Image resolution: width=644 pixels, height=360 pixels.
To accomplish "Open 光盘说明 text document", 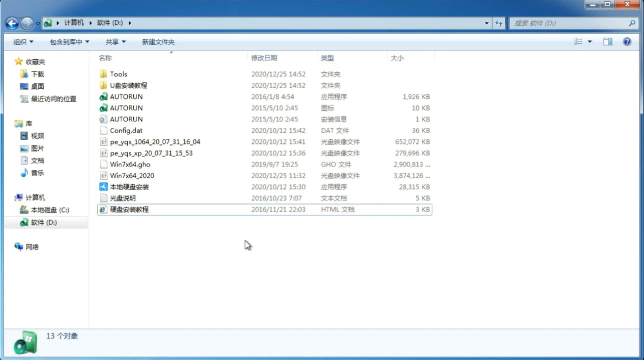I will (x=123, y=198).
